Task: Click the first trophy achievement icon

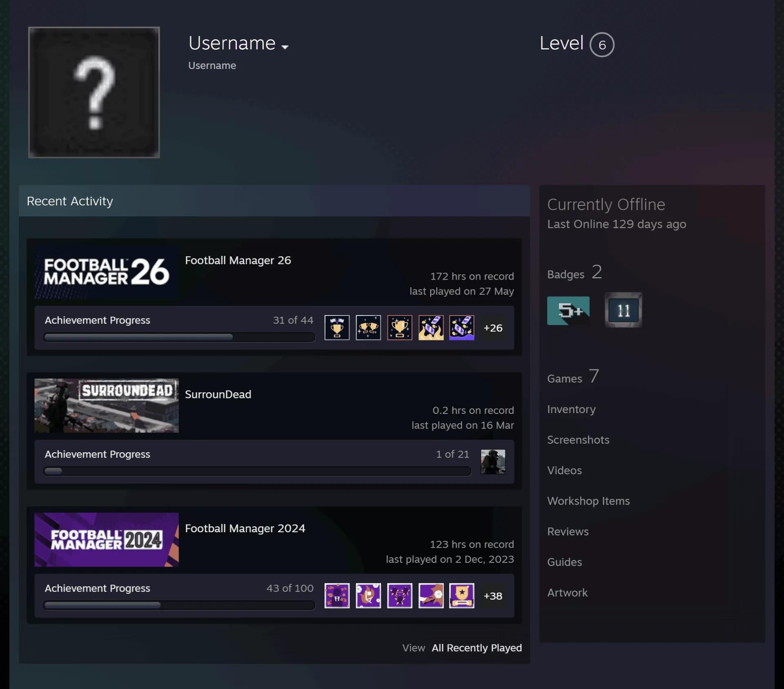Action: [337, 328]
